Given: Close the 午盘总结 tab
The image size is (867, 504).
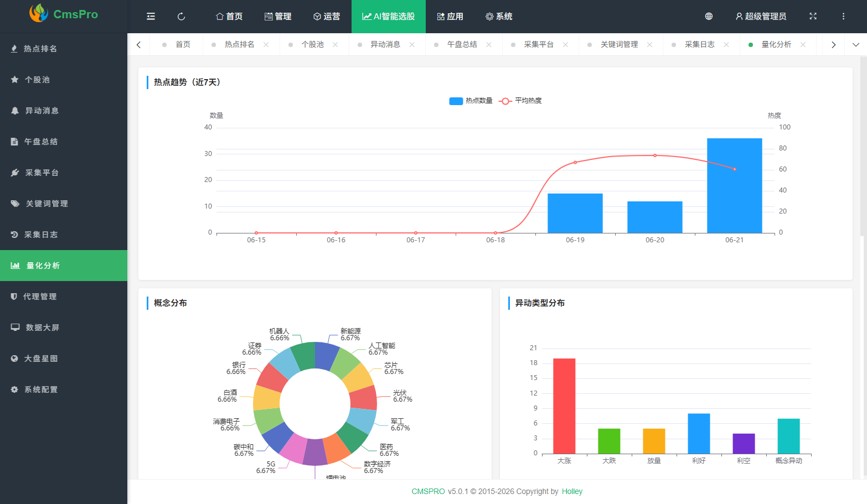Looking at the screenshot, I should [x=489, y=45].
